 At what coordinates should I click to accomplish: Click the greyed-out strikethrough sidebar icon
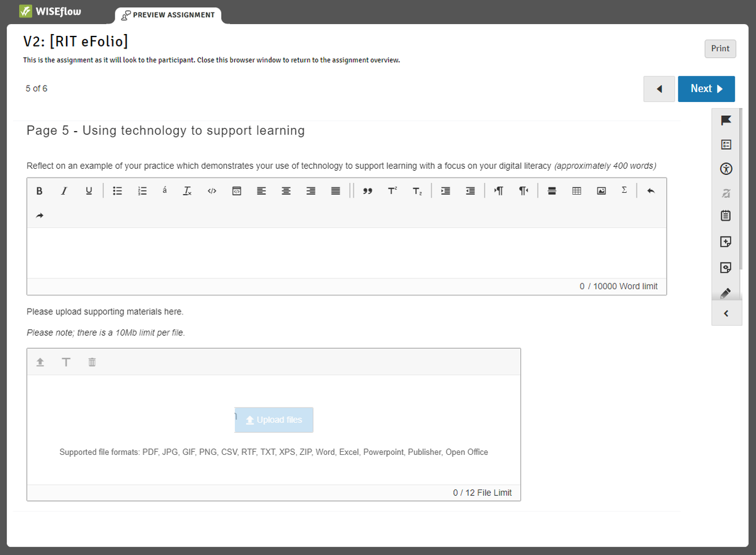726,192
